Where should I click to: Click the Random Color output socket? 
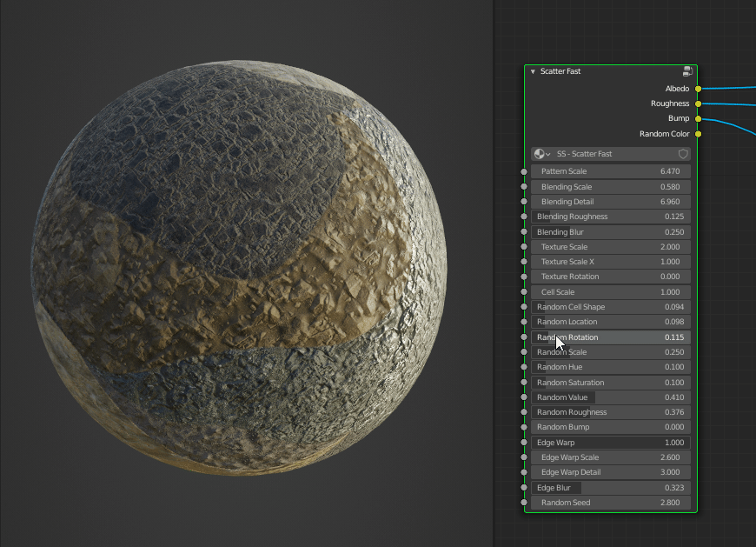click(698, 133)
